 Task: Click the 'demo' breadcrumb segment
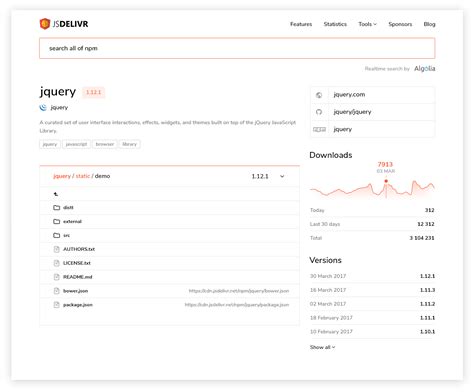pyautogui.click(x=102, y=176)
